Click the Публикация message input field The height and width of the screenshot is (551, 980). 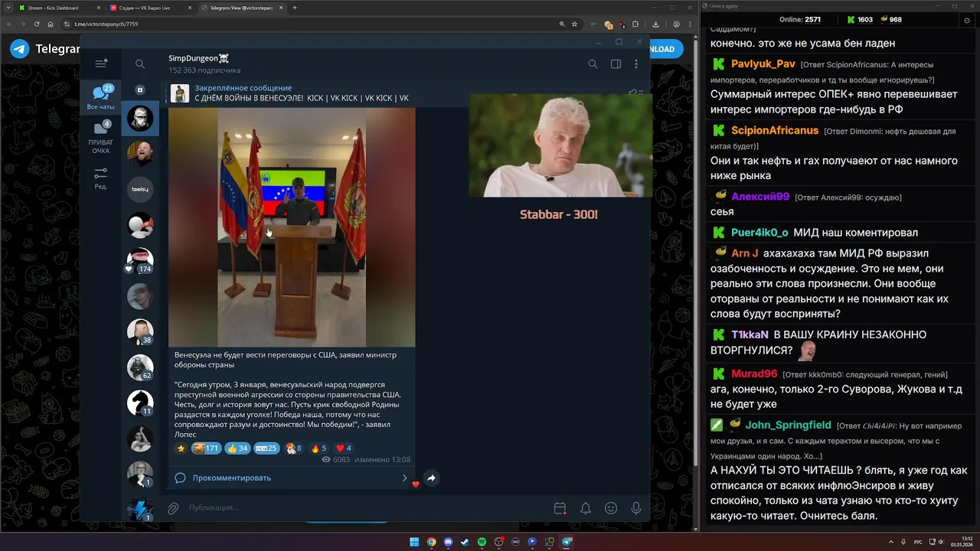[367, 507]
